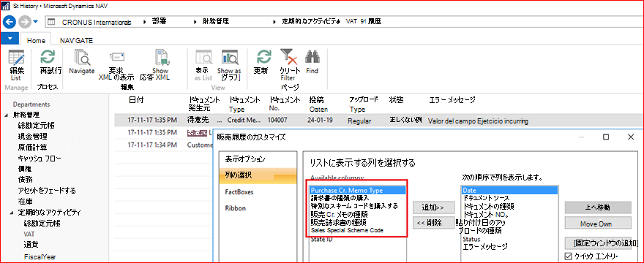Switch to the NAVIGATE ribbon tab

(76, 41)
